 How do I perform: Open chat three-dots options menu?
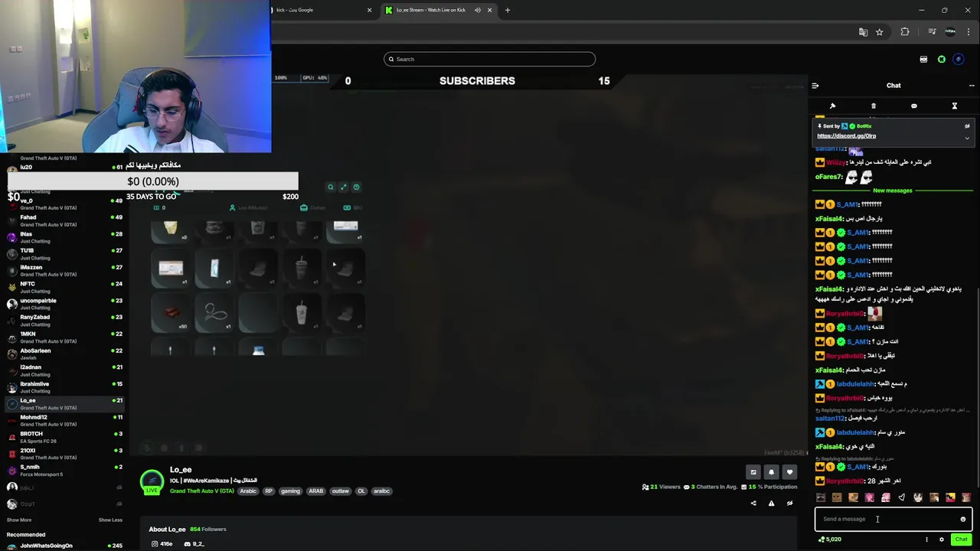tap(972, 86)
